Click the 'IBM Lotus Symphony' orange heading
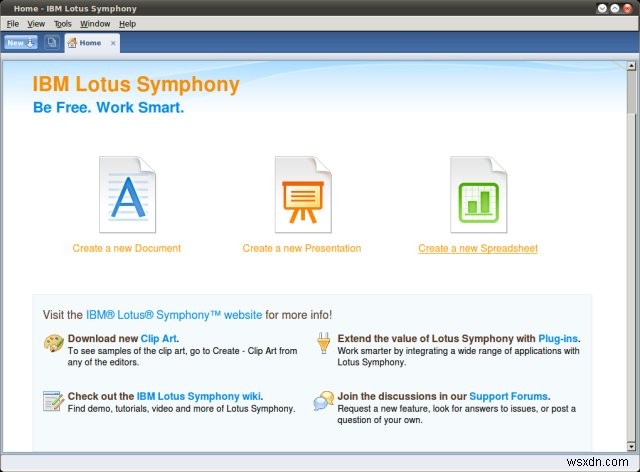The image size is (640, 472). click(x=136, y=85)
